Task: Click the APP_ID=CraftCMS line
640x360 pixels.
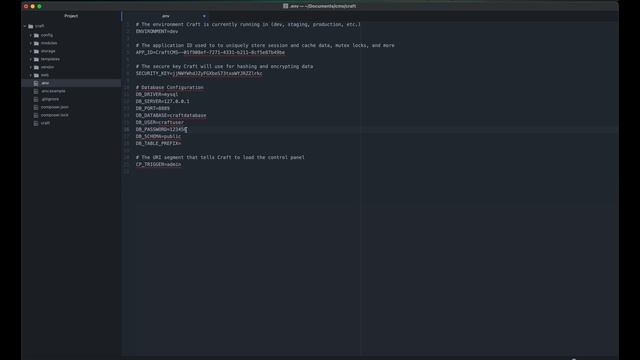Action: [x=210, y=53]
